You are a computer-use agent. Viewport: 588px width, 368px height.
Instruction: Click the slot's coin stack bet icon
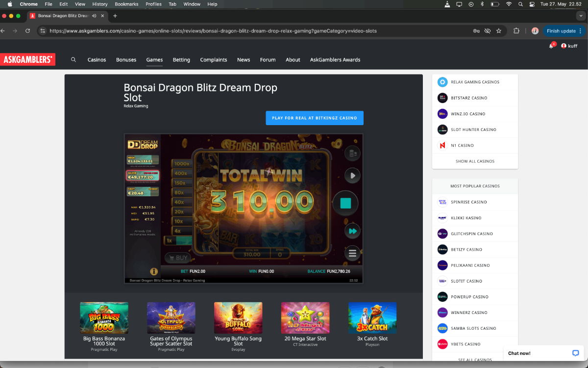click(351, 154)
